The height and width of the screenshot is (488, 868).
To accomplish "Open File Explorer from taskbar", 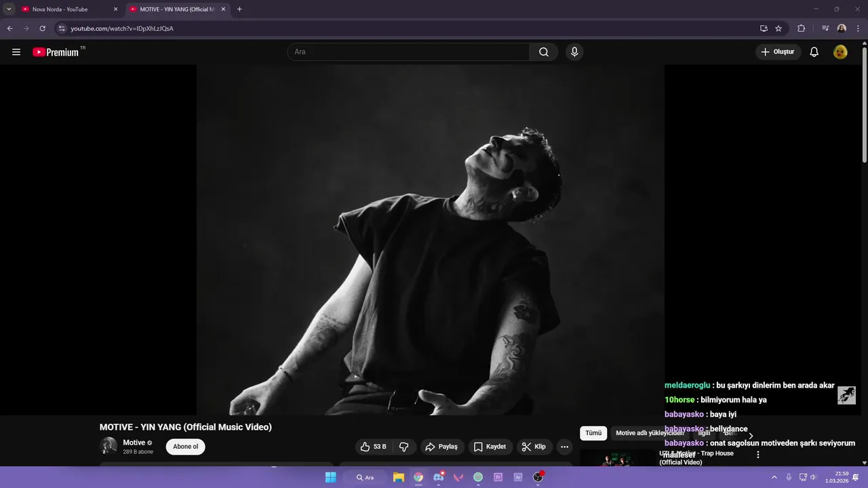I will click(399, 477).
